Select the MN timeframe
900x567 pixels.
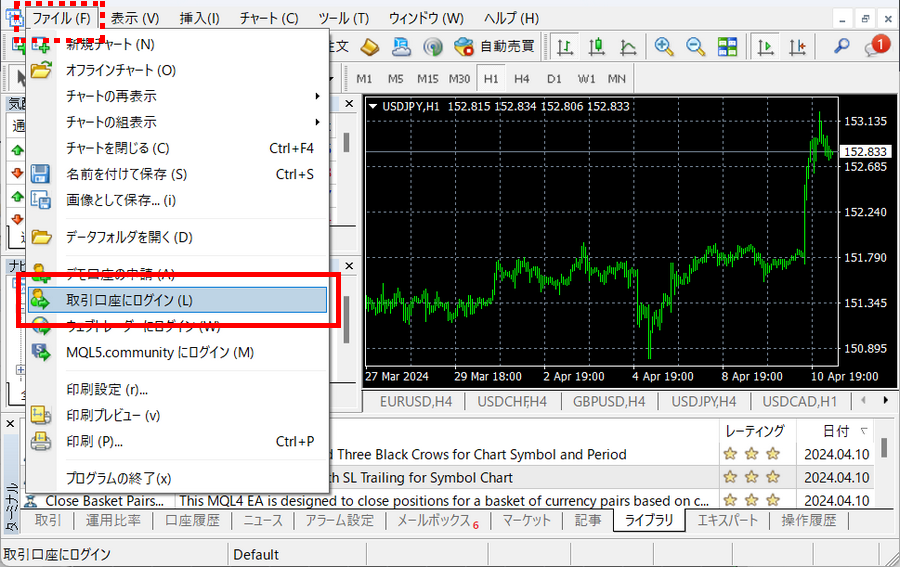pos(617,79)
